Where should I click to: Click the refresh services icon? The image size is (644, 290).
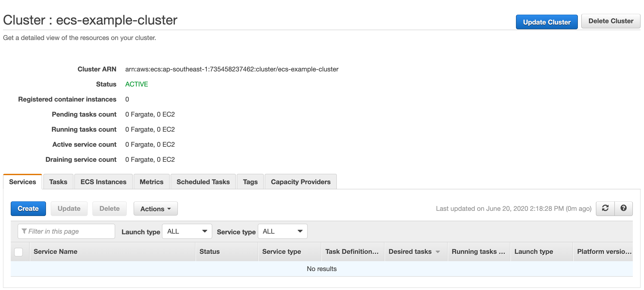pyautogui.click(x=605, y=208)
